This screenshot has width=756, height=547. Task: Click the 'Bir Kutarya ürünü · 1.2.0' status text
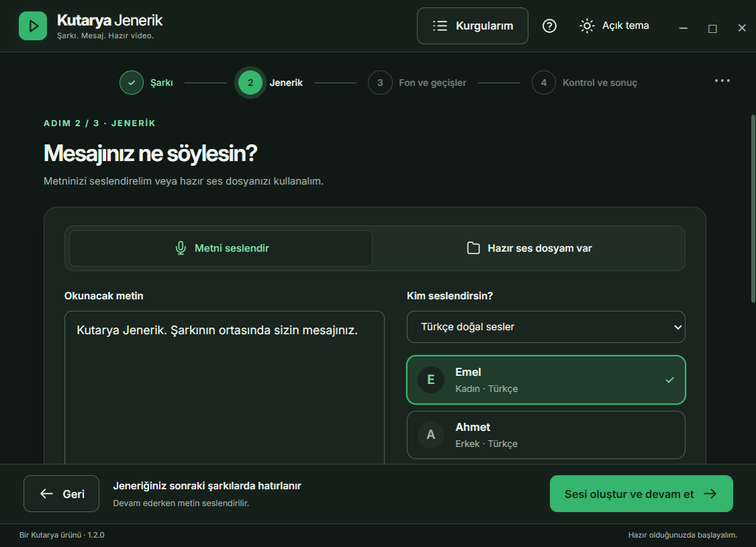coord(62,535)
